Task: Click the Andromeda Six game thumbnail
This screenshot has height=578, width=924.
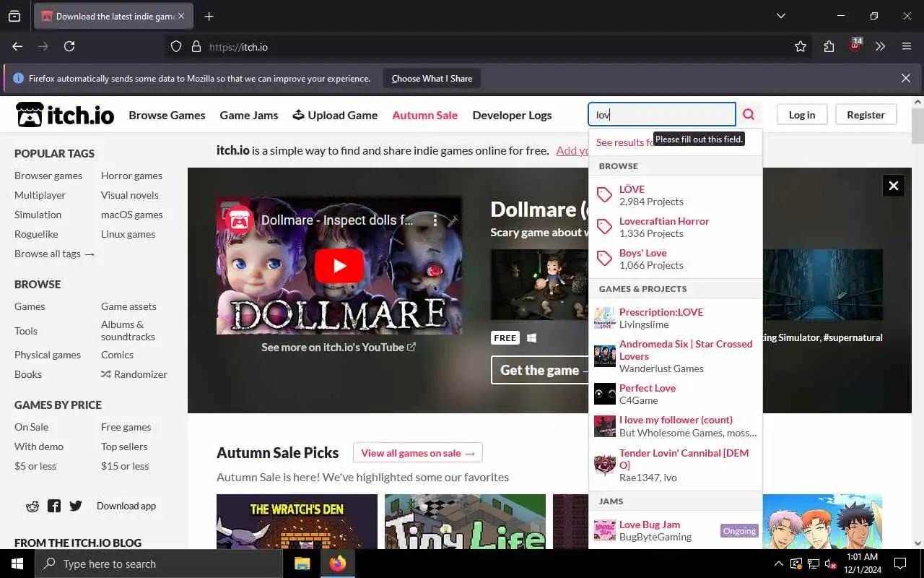Action: (x=605, y=355)
